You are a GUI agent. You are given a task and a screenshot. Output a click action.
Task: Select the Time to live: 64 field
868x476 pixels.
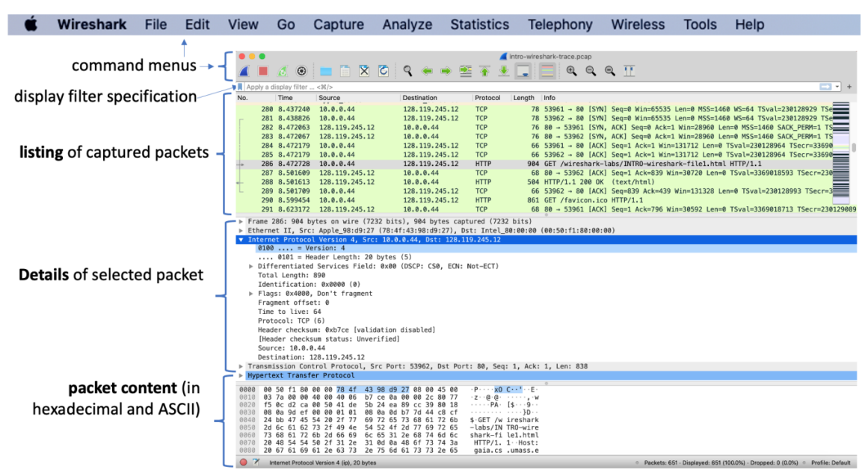[289, 312]
